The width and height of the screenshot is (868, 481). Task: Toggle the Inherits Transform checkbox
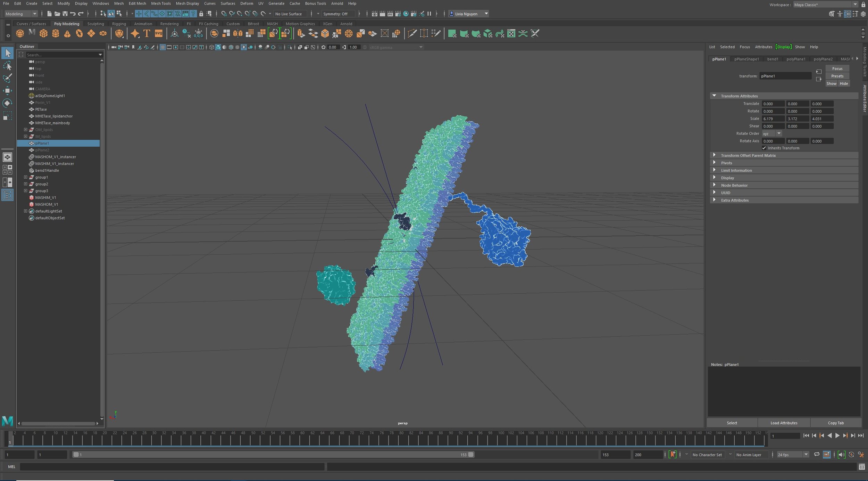764,148
